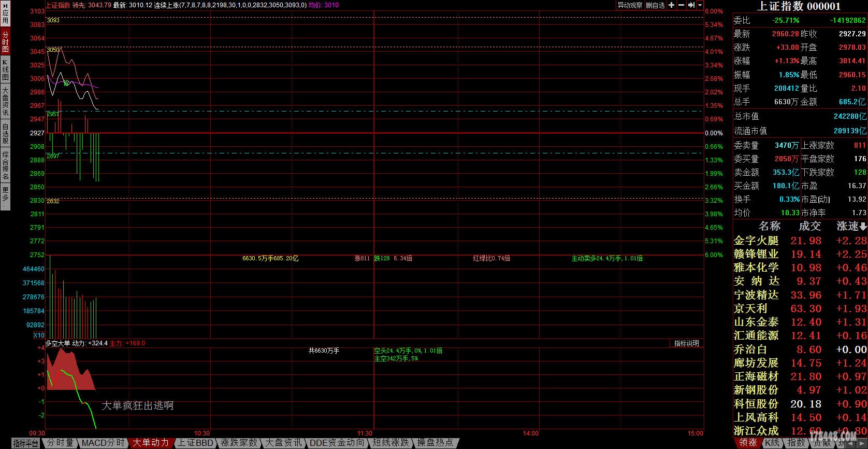The width and height of the screenshot is (868, 449).
Task: Open 综合排名 in the left sidebar
Action: (x=5, y=165)
